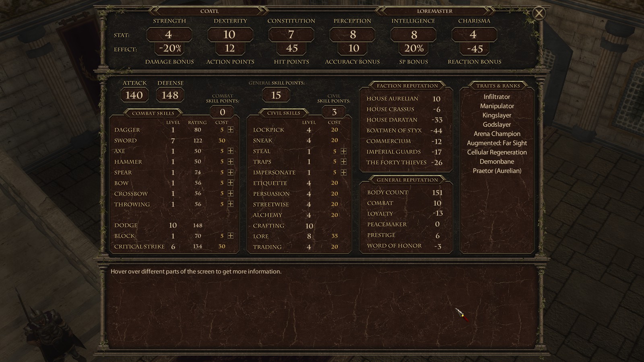Click the Civil Skill Points value 3
Viewport: 644px width, 362px height.
334,112
